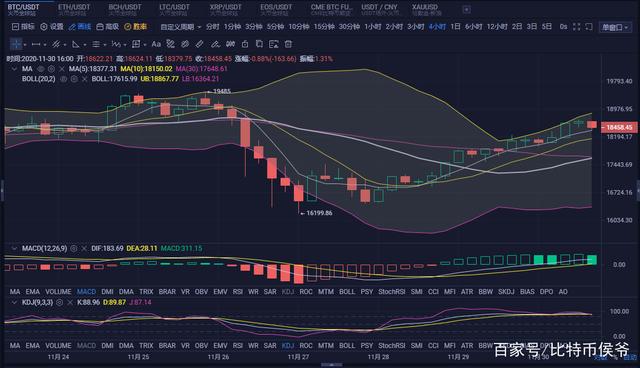
Task: Select the 1日 timeframe
Action: 456,27
